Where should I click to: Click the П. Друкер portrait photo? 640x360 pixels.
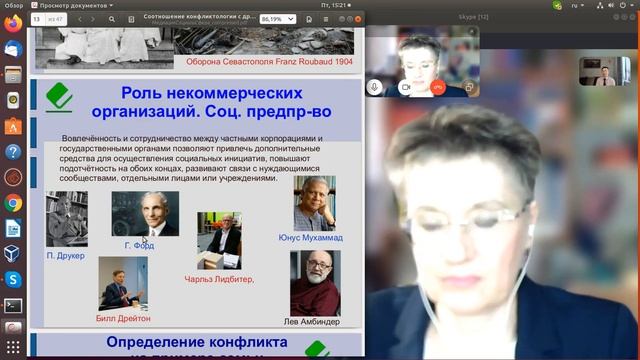coord(67,219)
